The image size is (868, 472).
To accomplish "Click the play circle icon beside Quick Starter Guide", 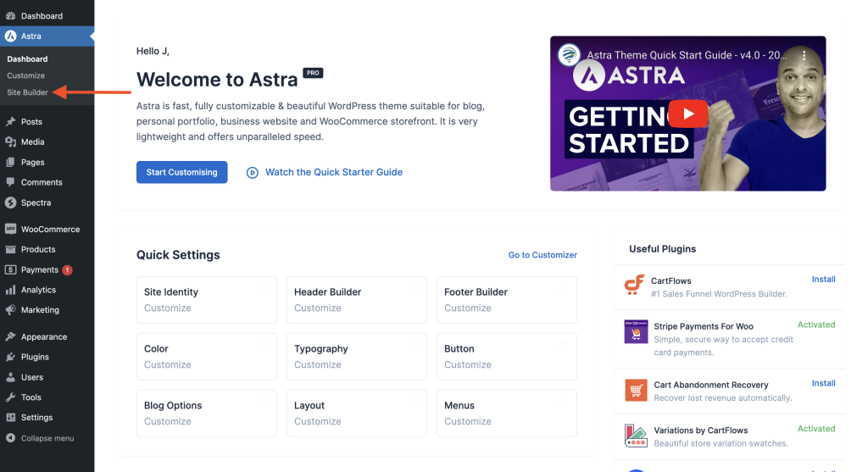I will tap(253, 173).
